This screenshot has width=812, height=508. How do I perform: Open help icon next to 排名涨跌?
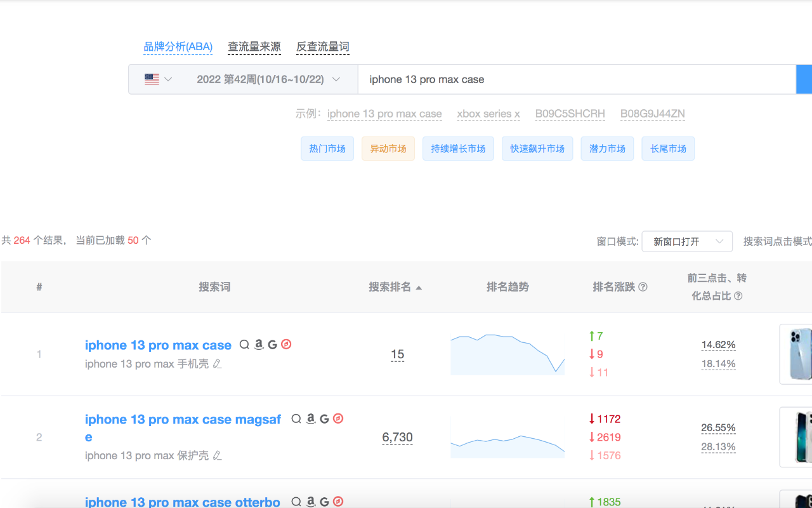tap(643, 287)
